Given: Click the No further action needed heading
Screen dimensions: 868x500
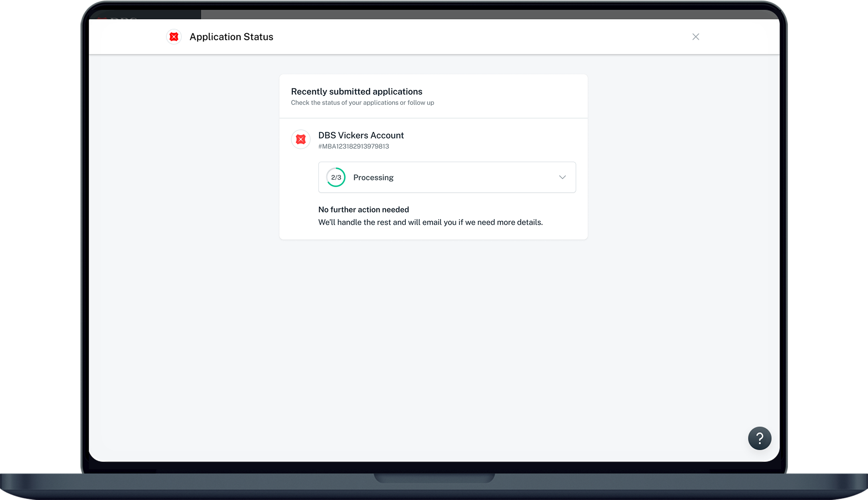Looking at the screenshot, I should (363, 209).
